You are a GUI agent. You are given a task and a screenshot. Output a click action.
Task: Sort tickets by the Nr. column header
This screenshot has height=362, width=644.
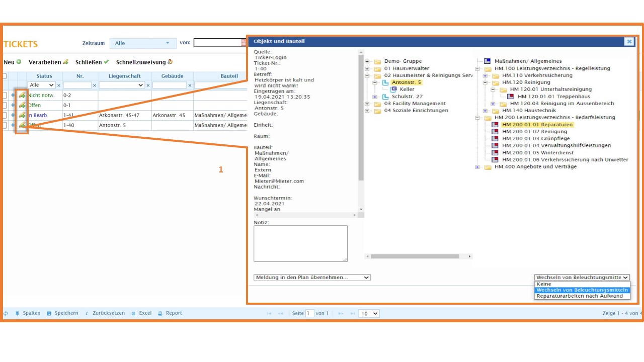[x=80, y=76]
